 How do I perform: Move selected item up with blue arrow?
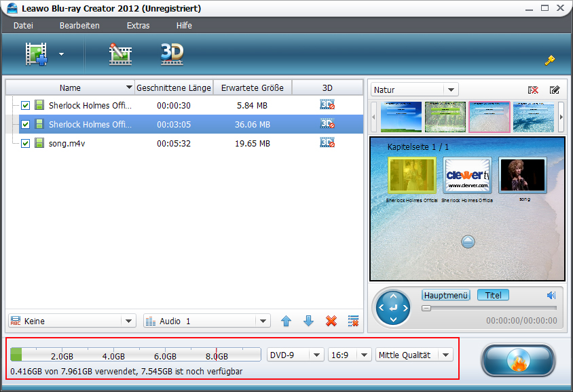click(286, 321)
